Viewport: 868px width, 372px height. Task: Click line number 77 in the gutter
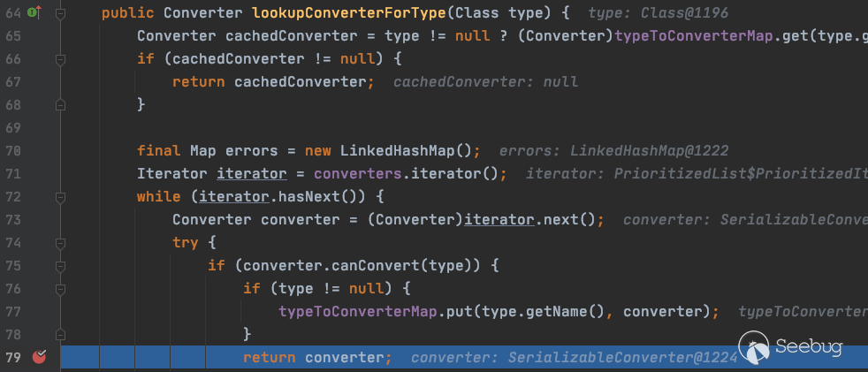click(13, 312)
